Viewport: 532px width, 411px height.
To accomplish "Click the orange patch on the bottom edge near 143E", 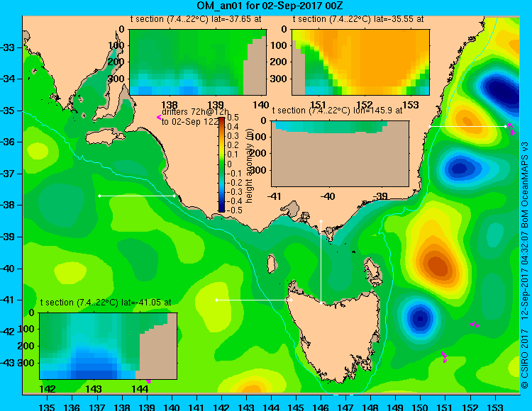I will (x=252, y=387).
